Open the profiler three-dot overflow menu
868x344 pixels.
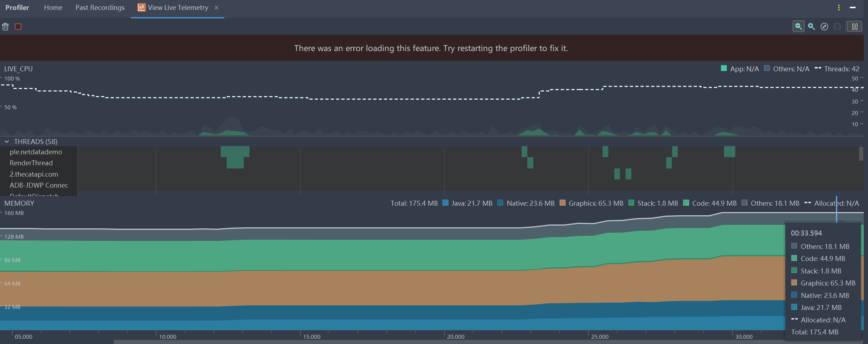click(839, 7)
